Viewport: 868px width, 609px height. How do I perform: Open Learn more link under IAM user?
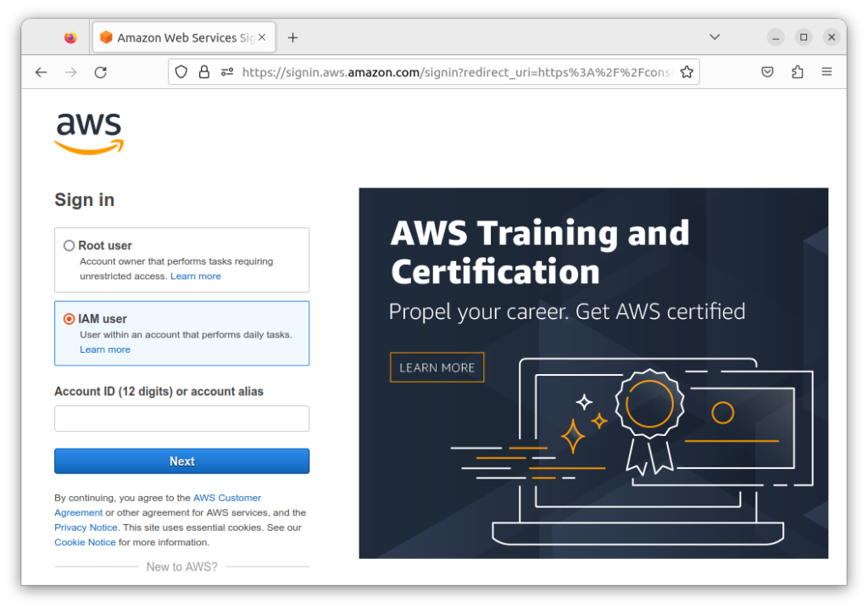tap(105, 349)
